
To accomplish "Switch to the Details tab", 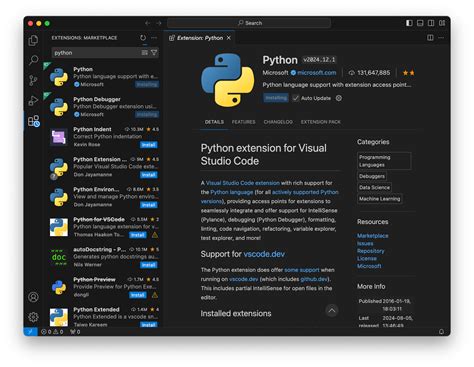I will [214, 122].
